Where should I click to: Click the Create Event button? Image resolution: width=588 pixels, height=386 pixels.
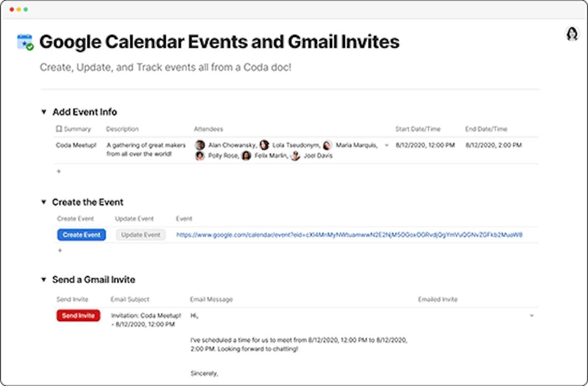tap(81, 234)
